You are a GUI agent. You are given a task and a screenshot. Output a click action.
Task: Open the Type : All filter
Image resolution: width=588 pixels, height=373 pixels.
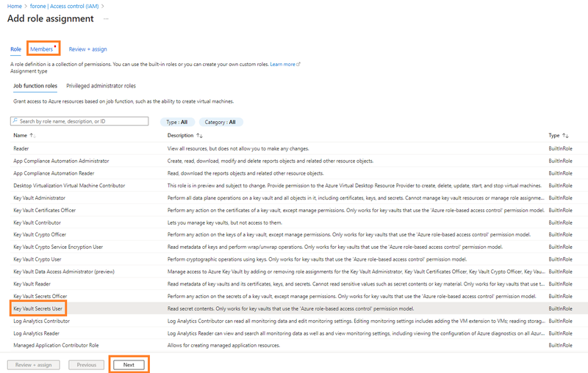pos(177,122)
